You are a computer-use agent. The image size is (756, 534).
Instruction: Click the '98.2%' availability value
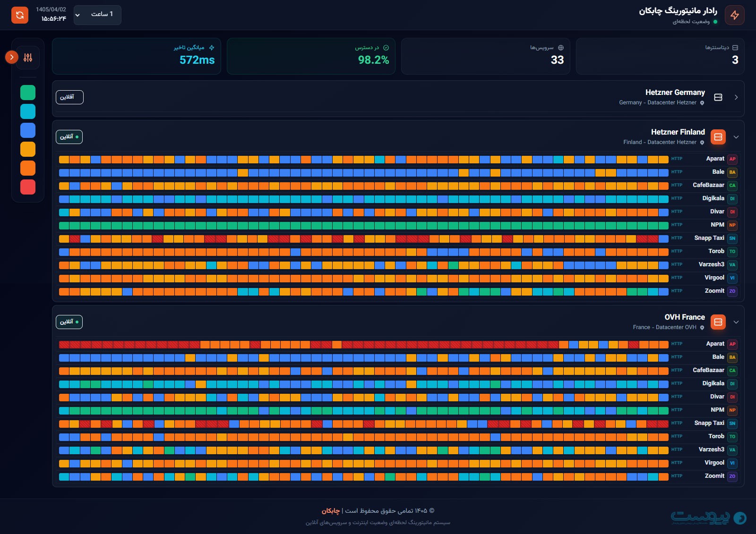tap(373, 60)
